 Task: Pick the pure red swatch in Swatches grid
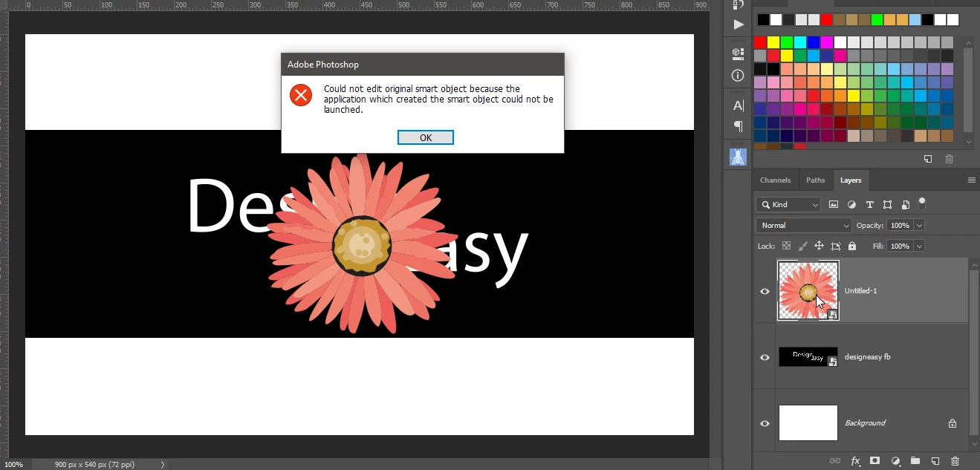(x=760, y=42)
